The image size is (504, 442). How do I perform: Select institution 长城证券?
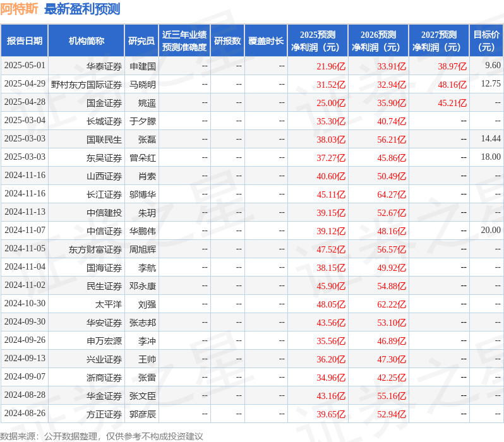coord(104,121)
